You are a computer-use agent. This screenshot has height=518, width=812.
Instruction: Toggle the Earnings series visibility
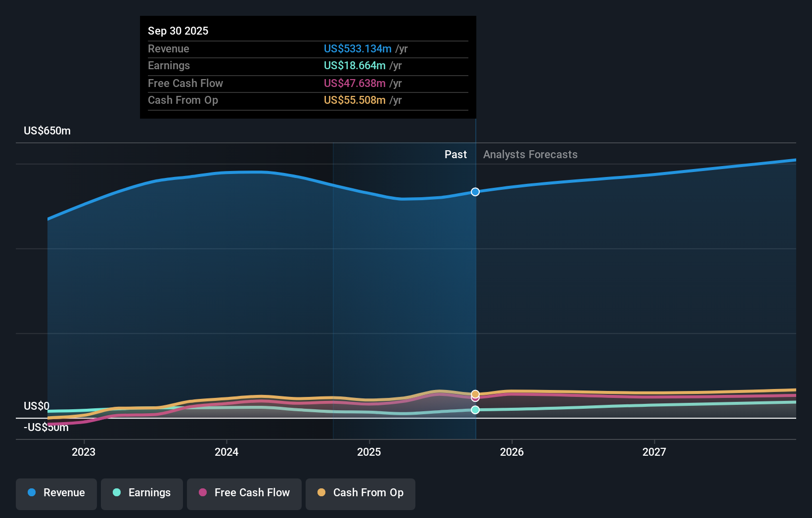coord(141,493)
